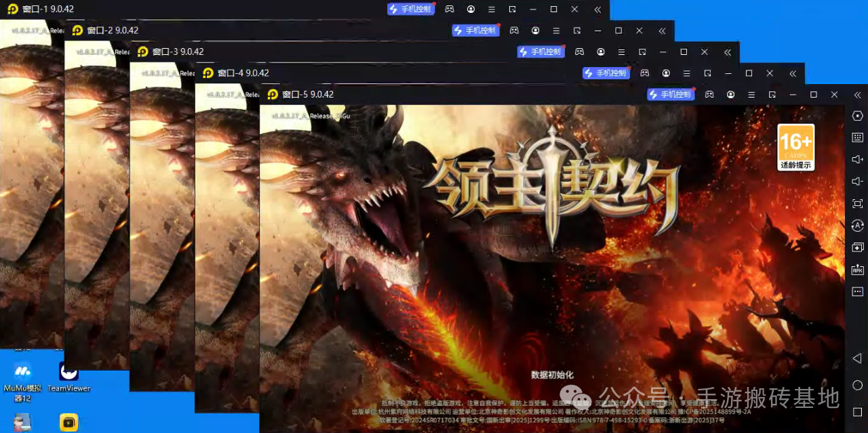This screenshot has height=433, width=868.
Task: Increase volume with the sidebar volume-up icon
Action: coord(857,159)
